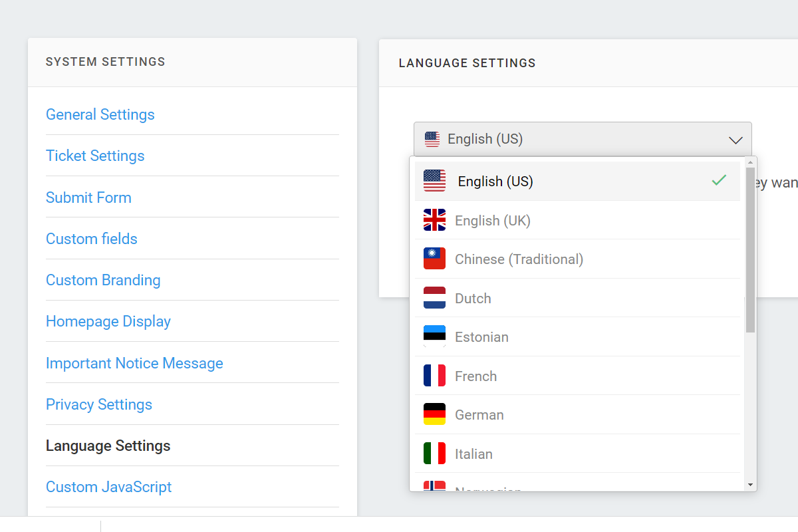This screenshot has width=798, height=532.
Task: Click the Netherlands flag beside Dutch
Action: 434,298
